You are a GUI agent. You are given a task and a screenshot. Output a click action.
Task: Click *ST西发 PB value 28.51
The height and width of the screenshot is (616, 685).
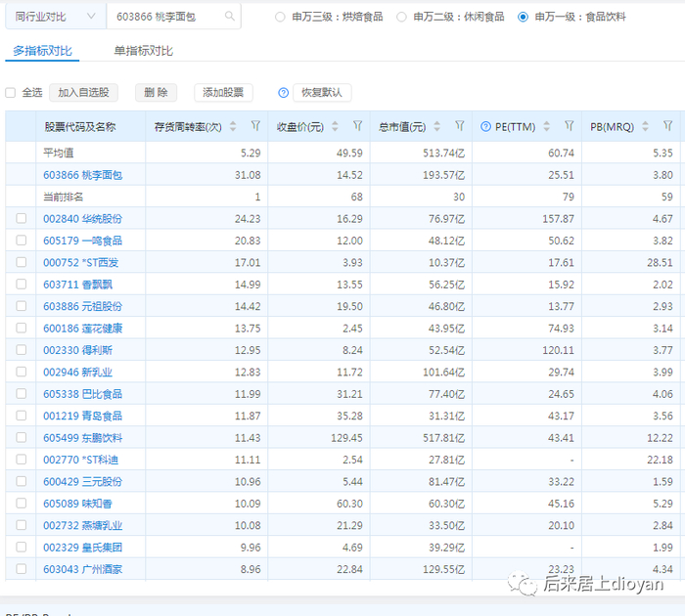[661, 262]
